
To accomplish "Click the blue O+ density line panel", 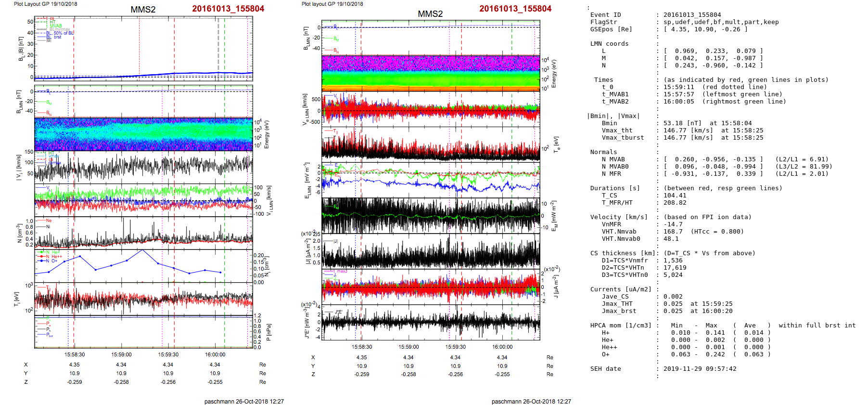I will pyautogui.click(x=143, y=265).
